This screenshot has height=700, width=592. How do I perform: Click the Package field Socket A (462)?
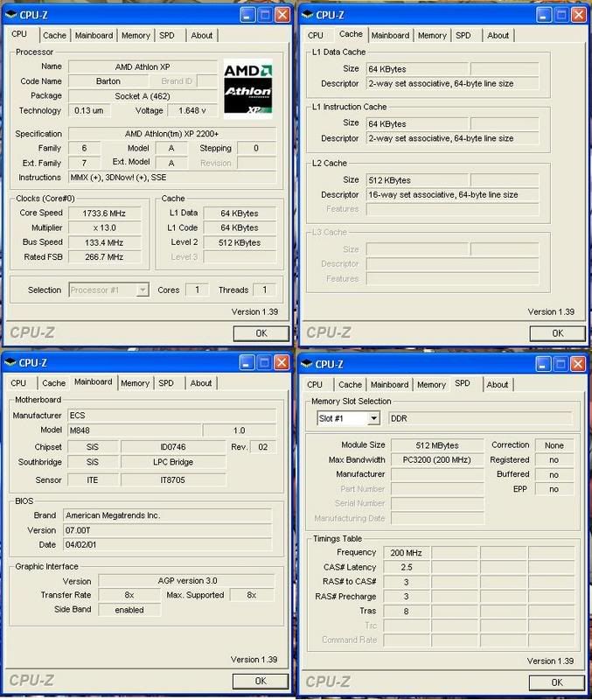click(x=143, y=96)
